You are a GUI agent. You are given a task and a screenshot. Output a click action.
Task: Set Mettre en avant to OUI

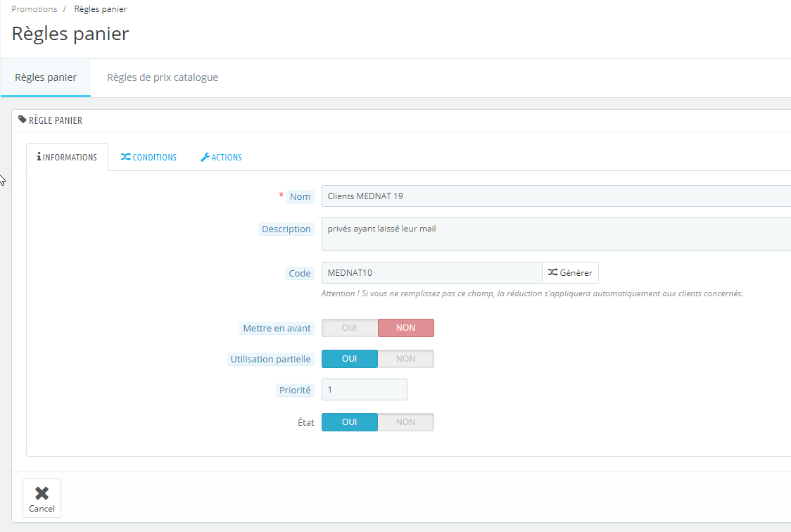point(350,328)
